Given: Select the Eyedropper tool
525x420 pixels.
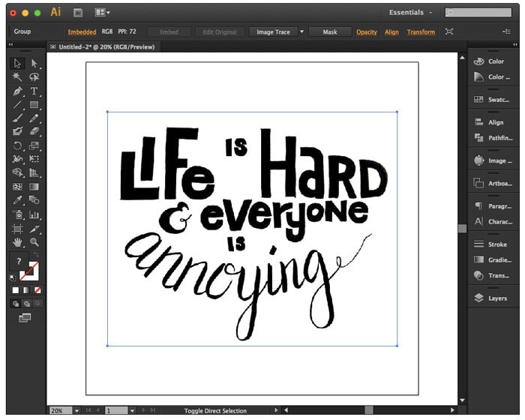Looking at the screenshot, I should tap(17, 200).
